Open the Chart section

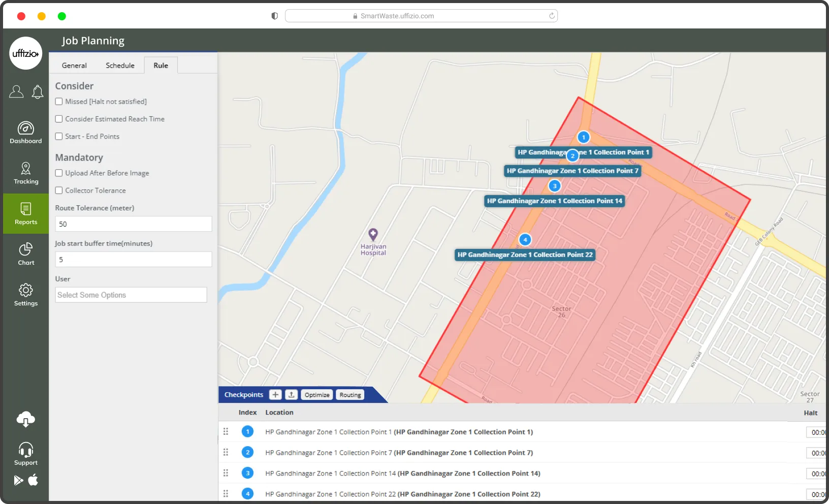(26, 254)
